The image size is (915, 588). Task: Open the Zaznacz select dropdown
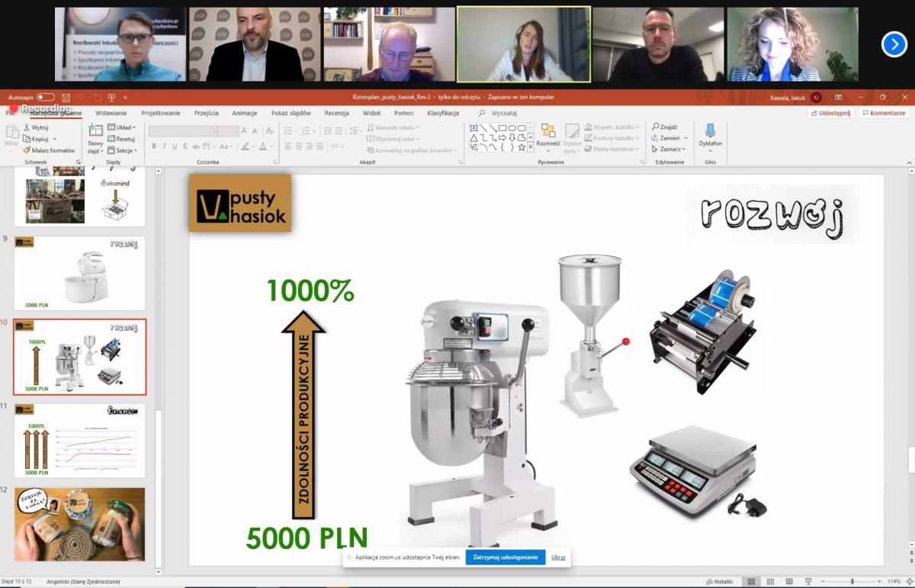pos(669,149)
